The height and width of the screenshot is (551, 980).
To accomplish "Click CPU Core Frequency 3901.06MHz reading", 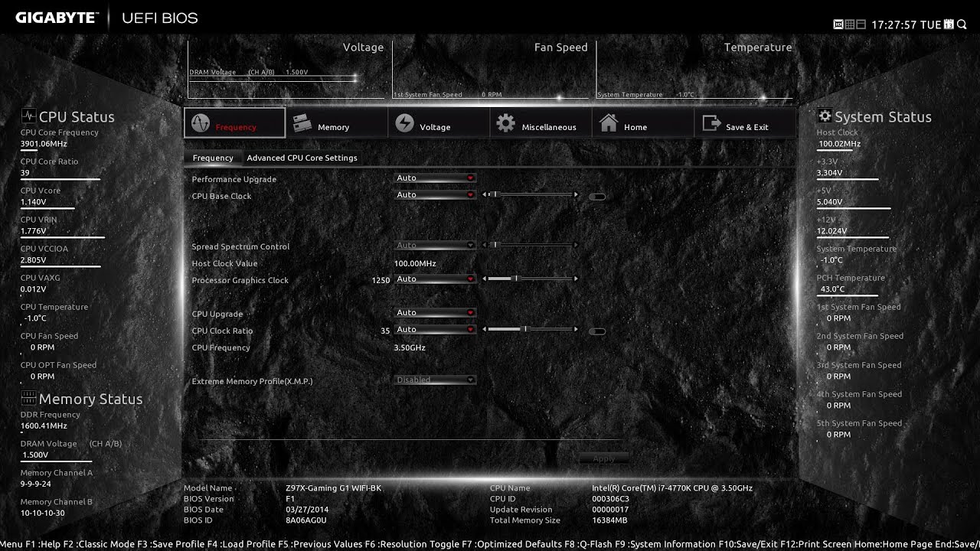I will pyautogui.click(x=44, y=144).
